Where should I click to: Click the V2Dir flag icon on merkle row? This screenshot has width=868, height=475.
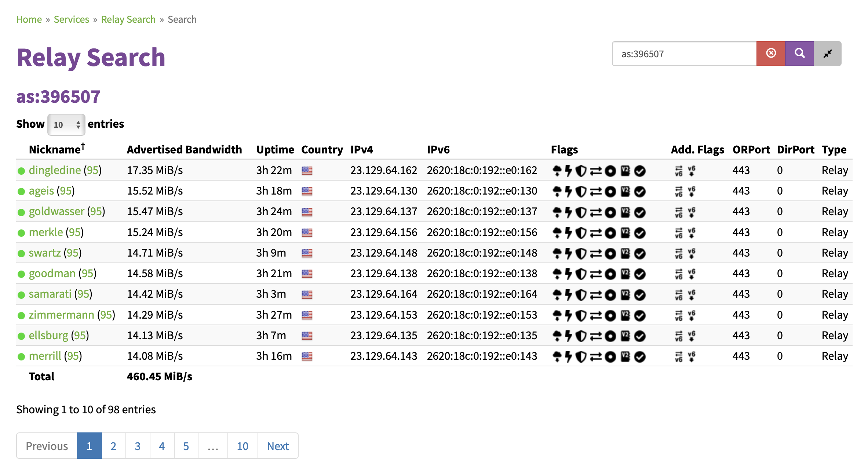[x=626, y=233]
